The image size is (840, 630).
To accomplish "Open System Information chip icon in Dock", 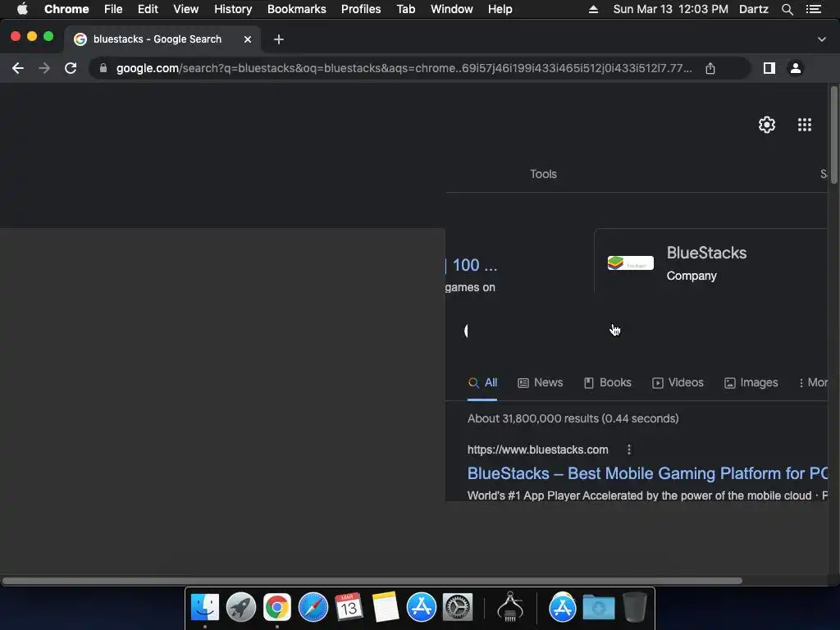I will click(x=510, y=607).
